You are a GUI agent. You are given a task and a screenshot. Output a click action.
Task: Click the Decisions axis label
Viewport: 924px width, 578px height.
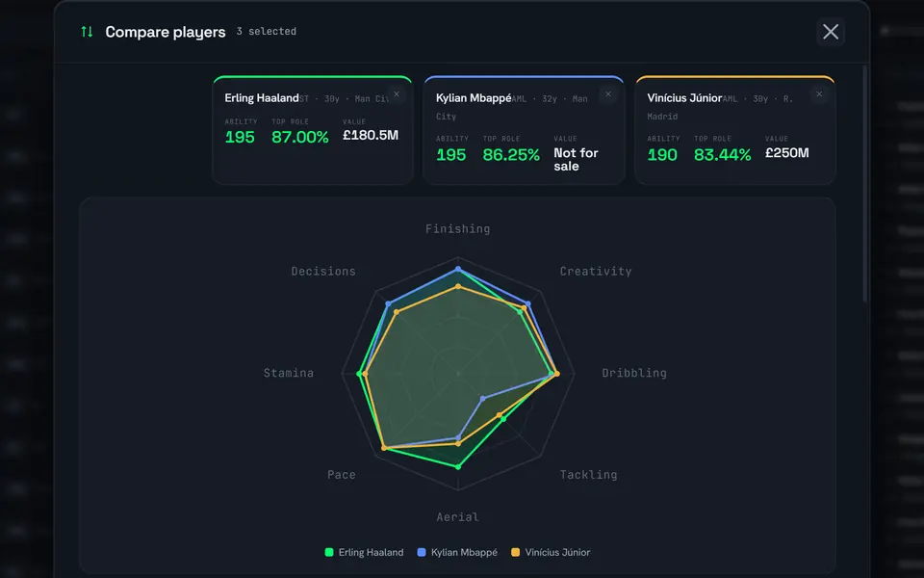[x=323, y=272]
